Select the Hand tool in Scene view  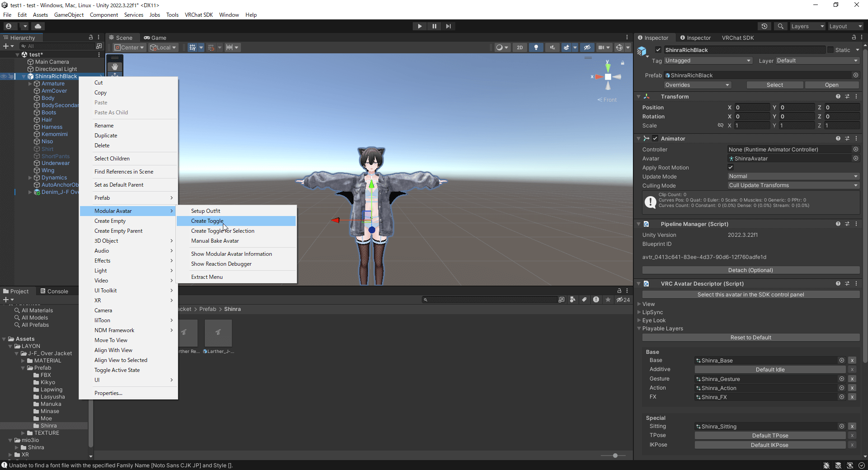pos(115,66)
